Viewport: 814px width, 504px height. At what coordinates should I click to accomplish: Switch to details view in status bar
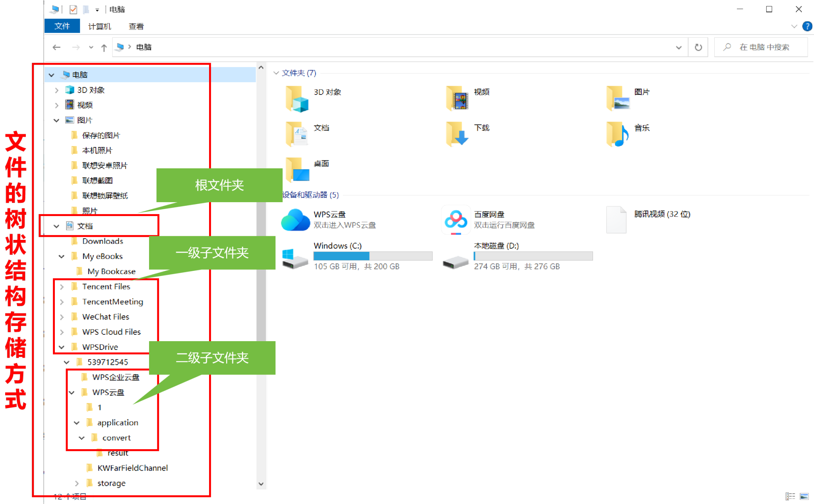pyautogui.click(x=790, y=496)
